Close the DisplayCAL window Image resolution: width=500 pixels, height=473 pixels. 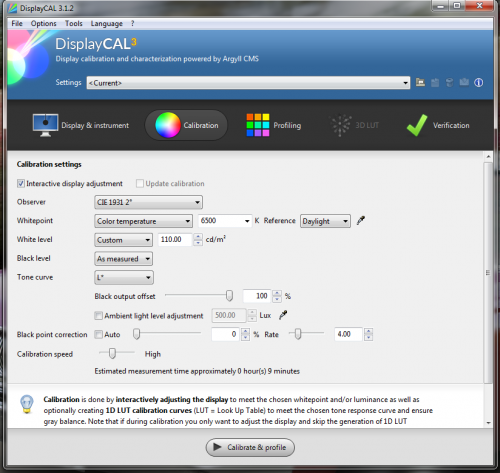(x=479, y=6)
